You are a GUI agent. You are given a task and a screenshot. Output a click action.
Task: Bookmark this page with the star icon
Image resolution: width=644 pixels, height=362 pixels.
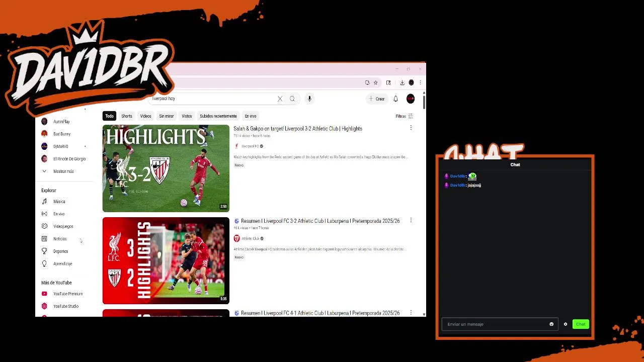click(375, 82)
